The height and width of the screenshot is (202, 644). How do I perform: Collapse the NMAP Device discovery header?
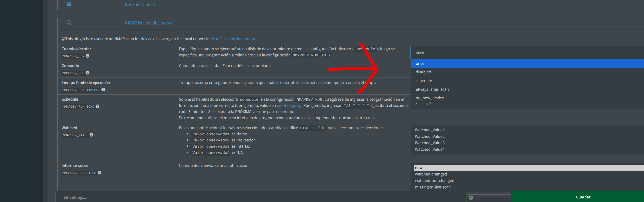148,23
